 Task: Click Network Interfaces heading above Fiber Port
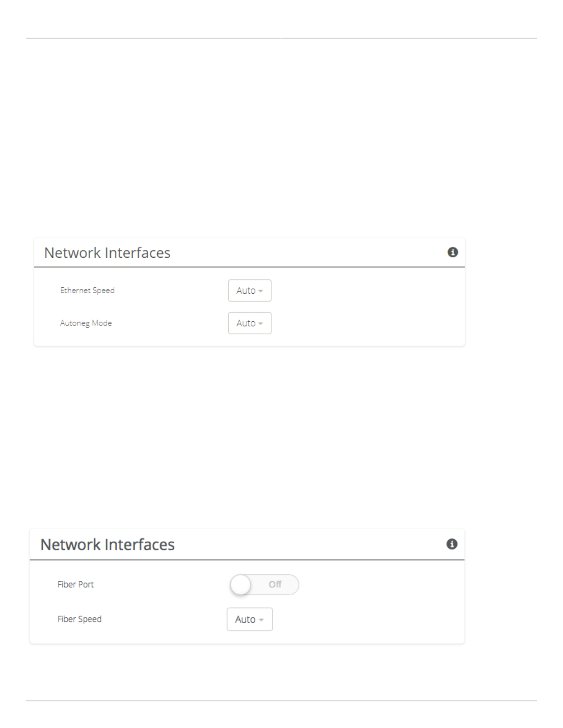click(x=108, y=545)
